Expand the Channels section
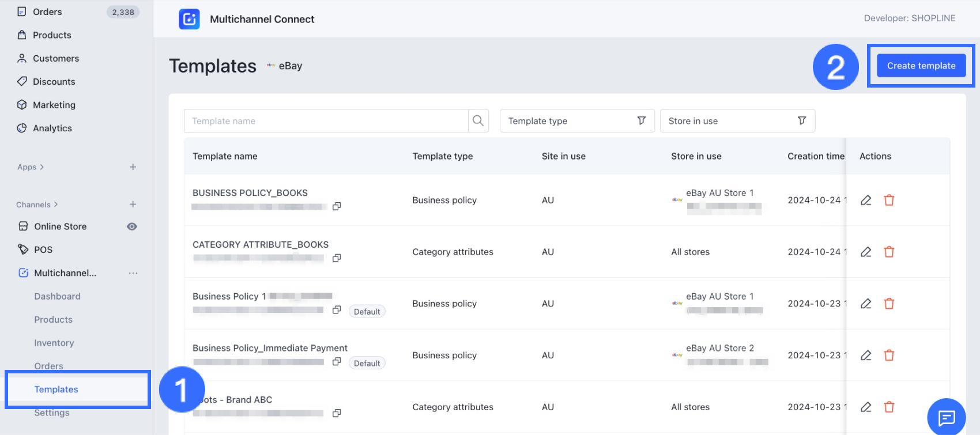The width and height of the screenshot is (980, 435). click(x=37, y=205)
